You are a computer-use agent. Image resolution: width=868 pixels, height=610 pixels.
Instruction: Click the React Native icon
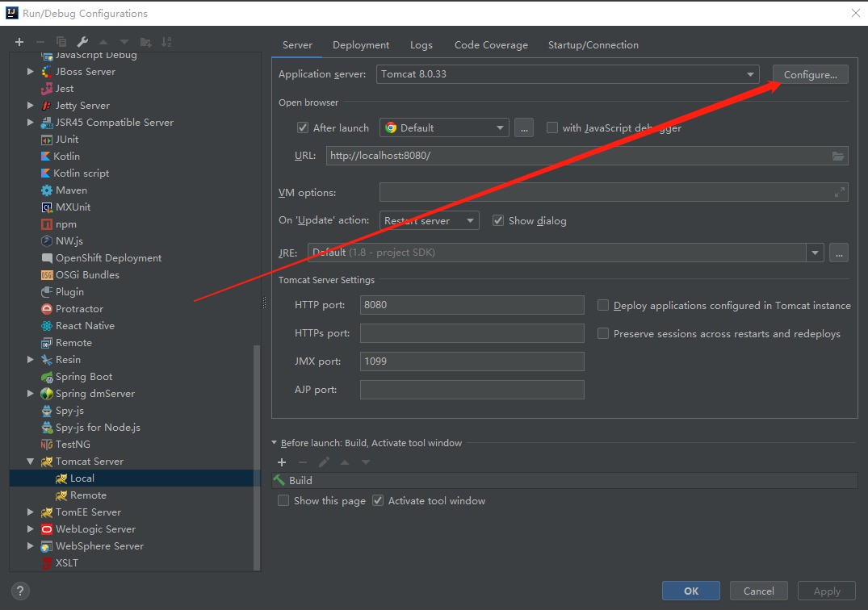(x=47, y=326)
